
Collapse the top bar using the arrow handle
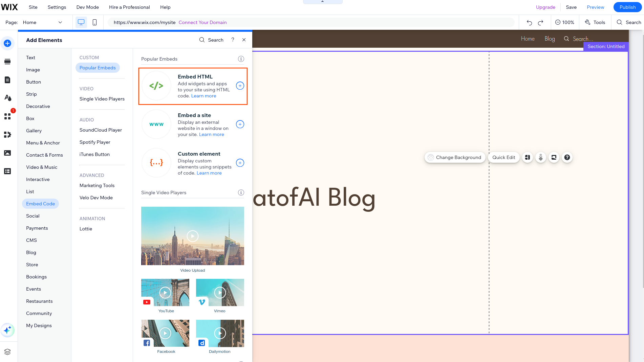pyautogui.click(x=323, y=2)
